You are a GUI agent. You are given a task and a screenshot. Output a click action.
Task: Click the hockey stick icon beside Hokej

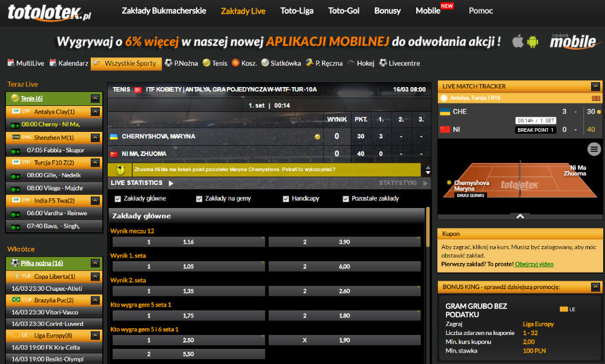click(351, 63)
